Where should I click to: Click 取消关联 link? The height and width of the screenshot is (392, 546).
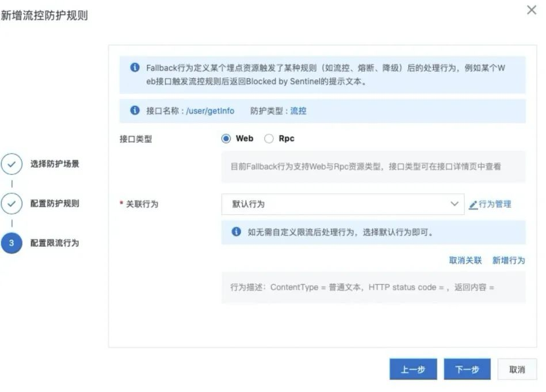pos(465,260)
